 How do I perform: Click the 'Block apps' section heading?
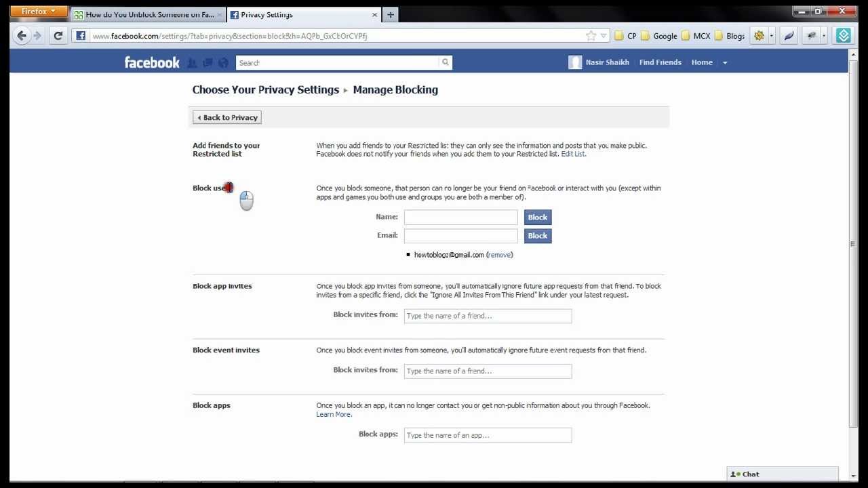pos(211,405)
